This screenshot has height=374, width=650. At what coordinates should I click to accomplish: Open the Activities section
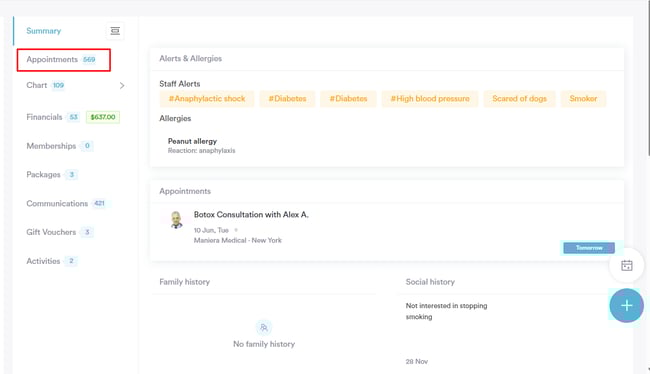point(43,261)
